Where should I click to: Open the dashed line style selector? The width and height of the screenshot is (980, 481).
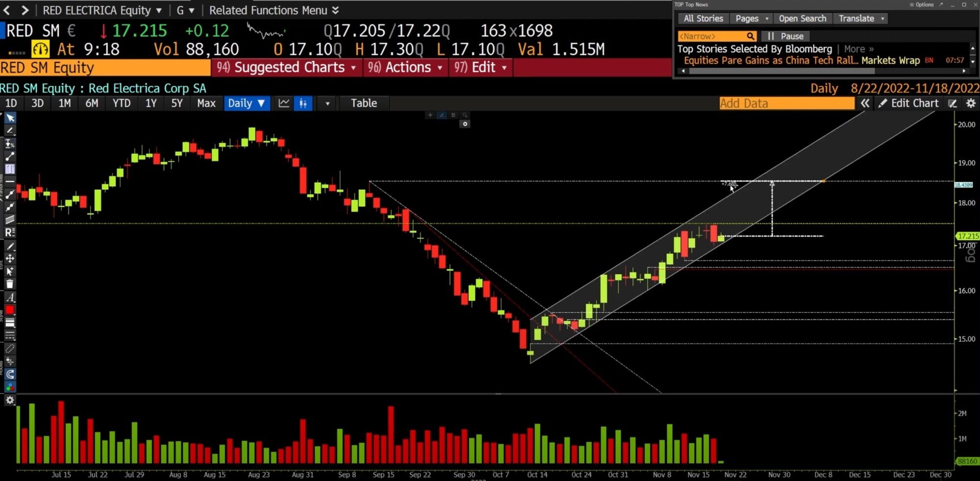[10, 335]
